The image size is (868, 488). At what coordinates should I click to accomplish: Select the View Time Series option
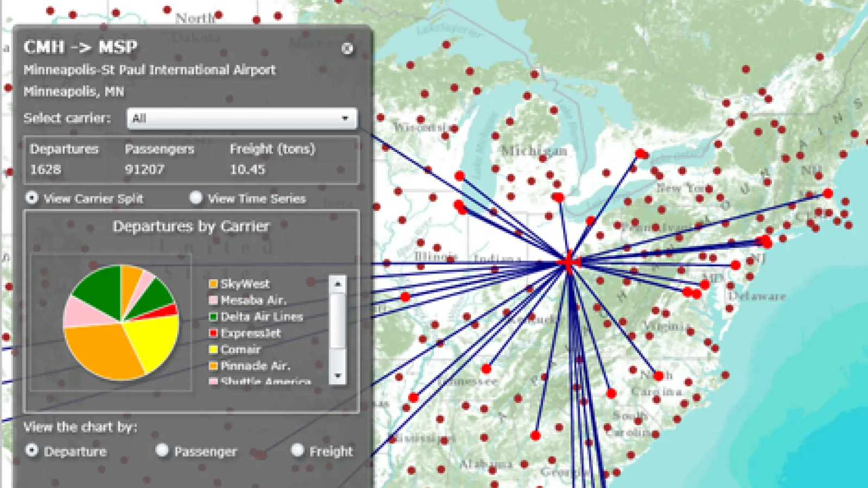(x=196, y=198)
